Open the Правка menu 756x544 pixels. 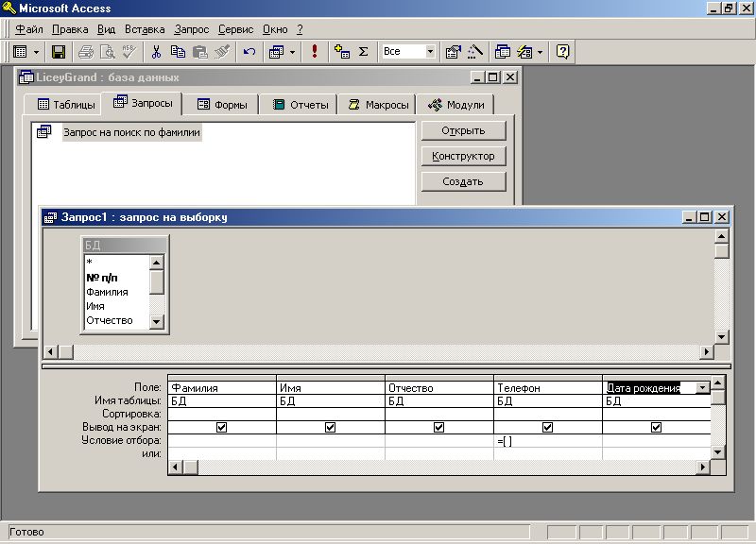pyautogui.click(x=70, y=29)
